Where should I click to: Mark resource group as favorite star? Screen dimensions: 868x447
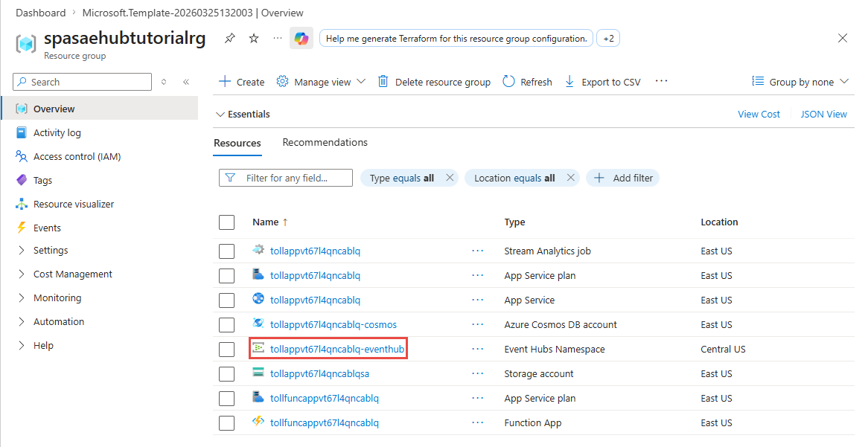[254, 38]
